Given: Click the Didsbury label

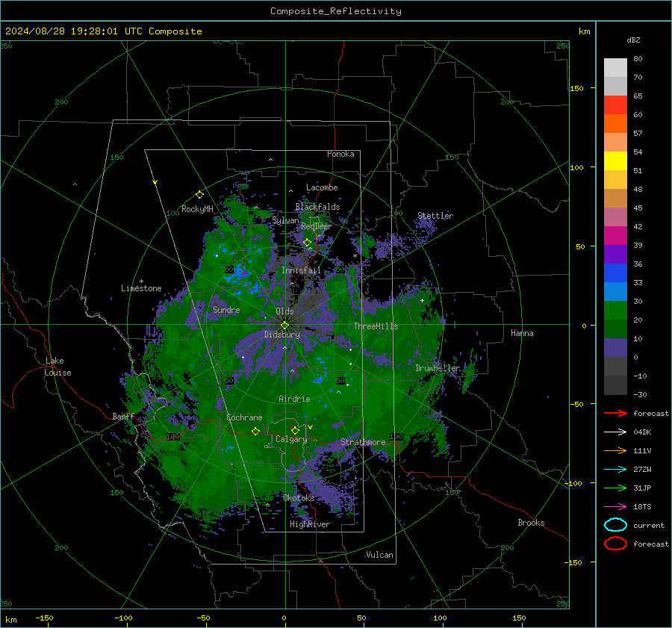Looking at the screenshot, I should tap(281, 335).
